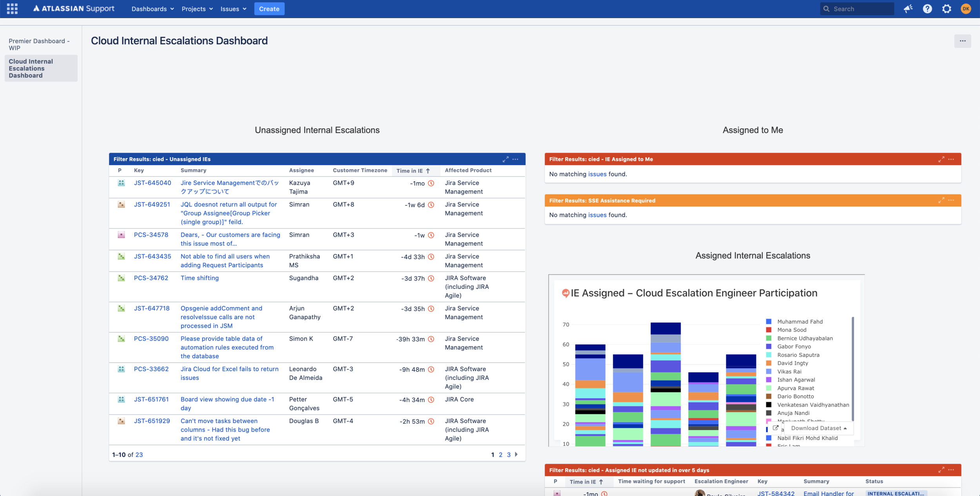Open issue JST-645040
This screenshot has height=496, width=980.
[x=152, y=183]
